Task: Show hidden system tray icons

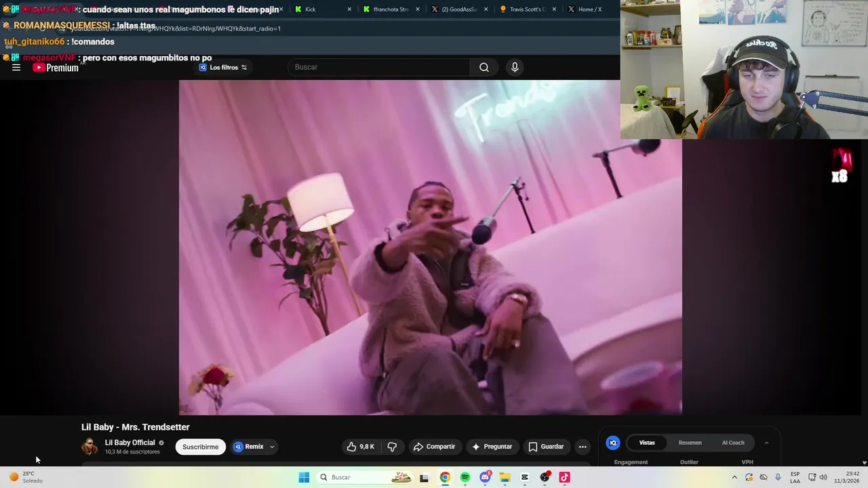Action: click(734, 477)
